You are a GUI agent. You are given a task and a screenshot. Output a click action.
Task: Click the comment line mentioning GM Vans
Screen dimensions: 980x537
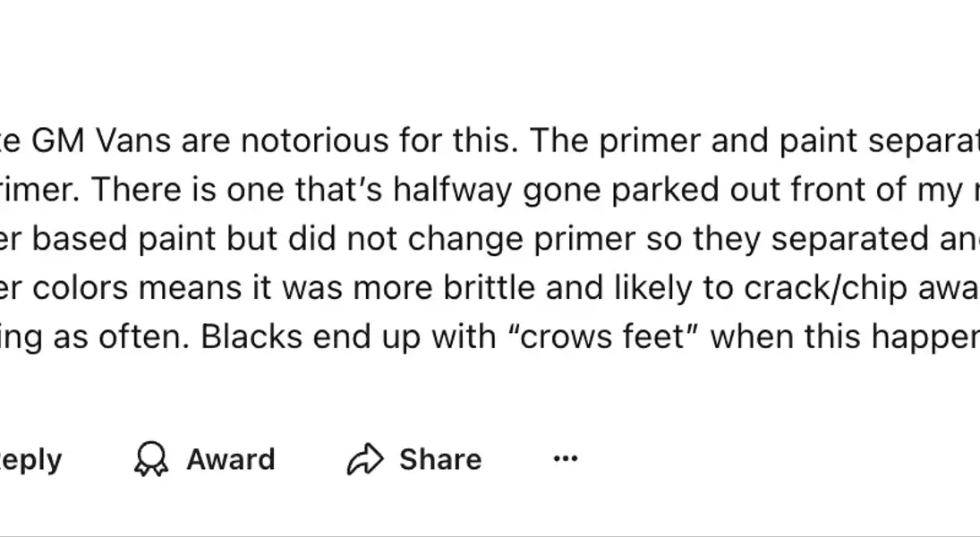pyautogui.click(x=490, y=140)
